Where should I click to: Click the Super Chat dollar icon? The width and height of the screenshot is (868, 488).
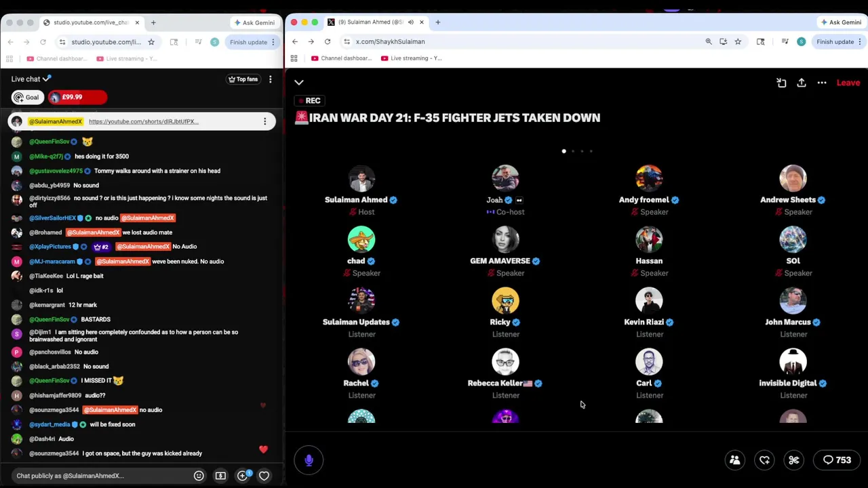pos(220,476)
